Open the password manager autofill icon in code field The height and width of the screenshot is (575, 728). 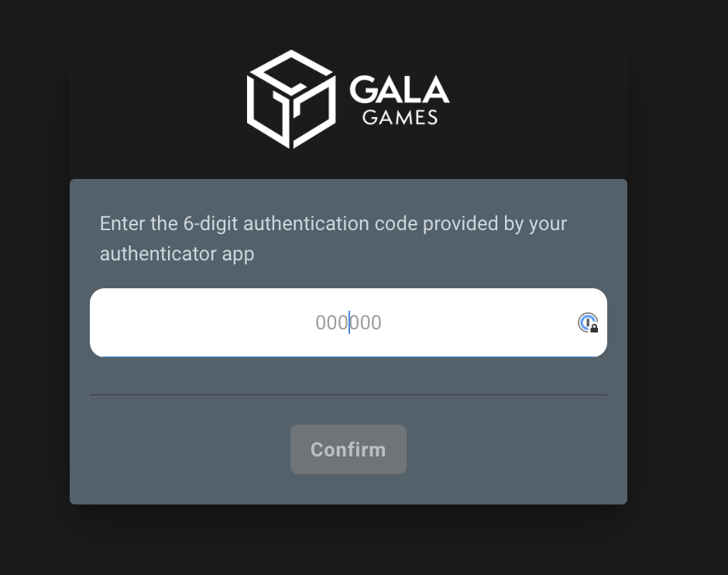[588, 322]
